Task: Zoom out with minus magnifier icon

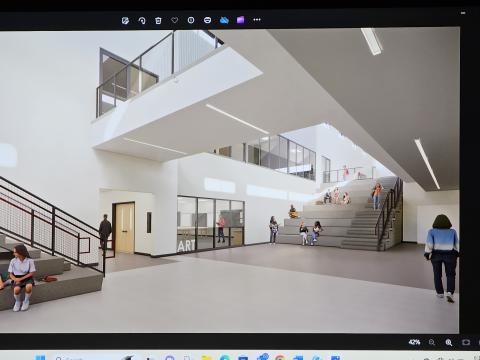Action: coord(432,342)
